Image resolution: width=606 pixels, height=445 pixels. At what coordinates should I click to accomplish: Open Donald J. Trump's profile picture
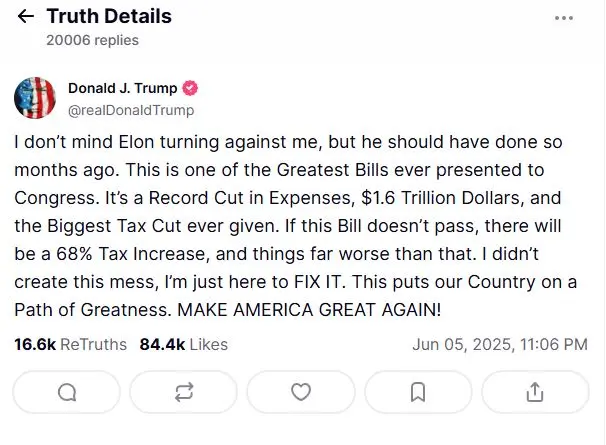(x=34, y=97)
